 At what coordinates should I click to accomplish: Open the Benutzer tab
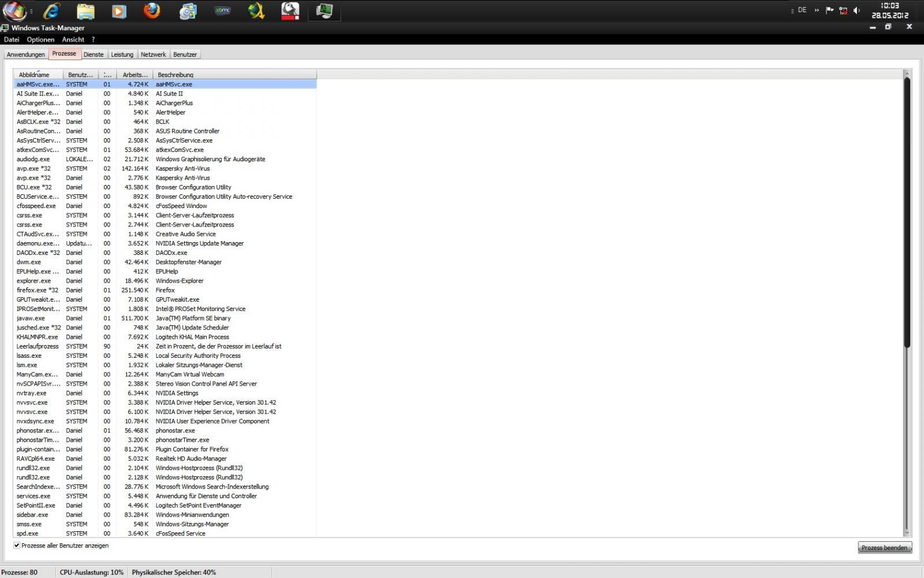click(x=185, y=54)
